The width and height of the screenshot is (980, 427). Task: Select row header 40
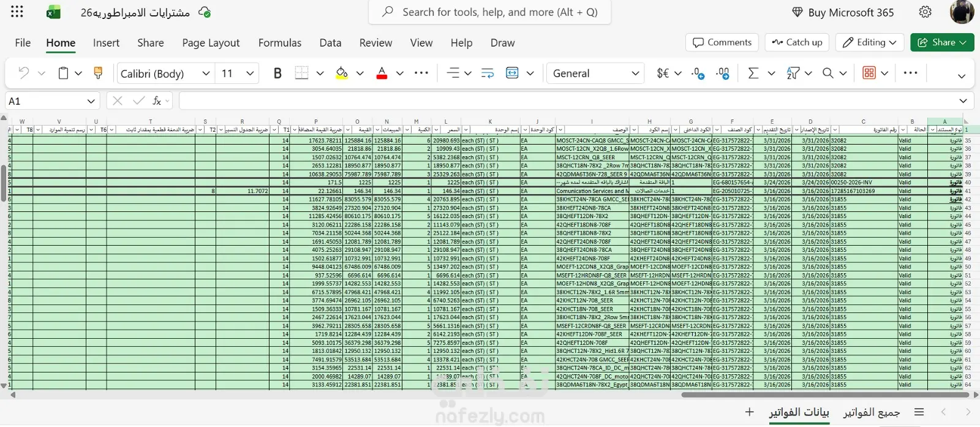pos(968,183)
